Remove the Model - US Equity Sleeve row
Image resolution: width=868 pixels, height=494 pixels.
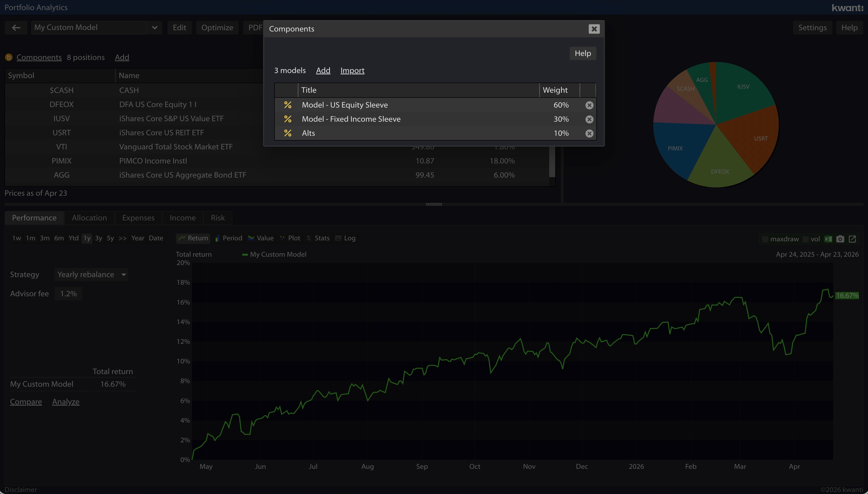click(589, 105)
